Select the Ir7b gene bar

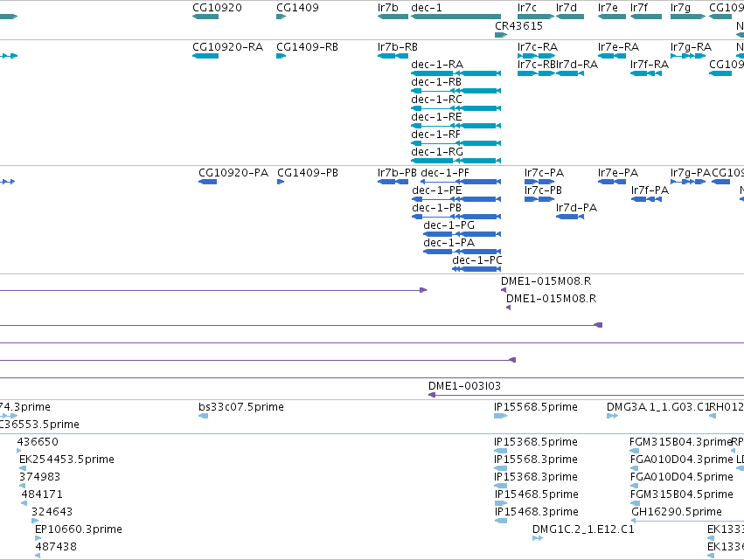click(x=393, y=17)
